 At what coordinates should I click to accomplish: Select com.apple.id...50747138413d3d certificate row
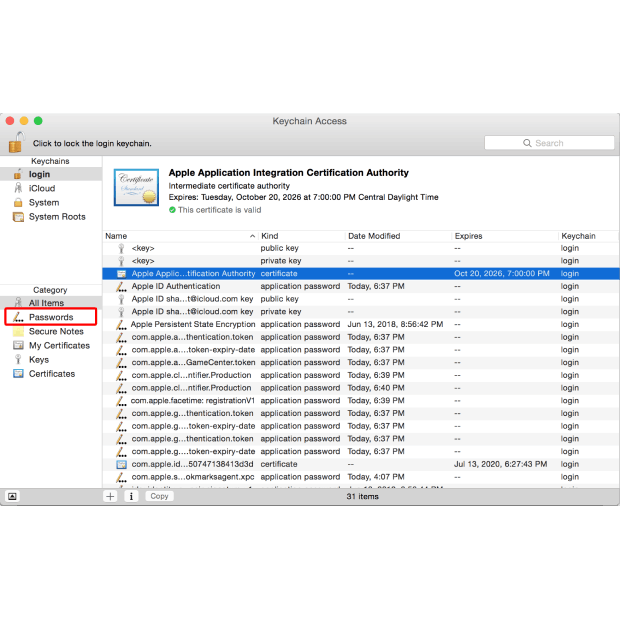click(361, 464)
